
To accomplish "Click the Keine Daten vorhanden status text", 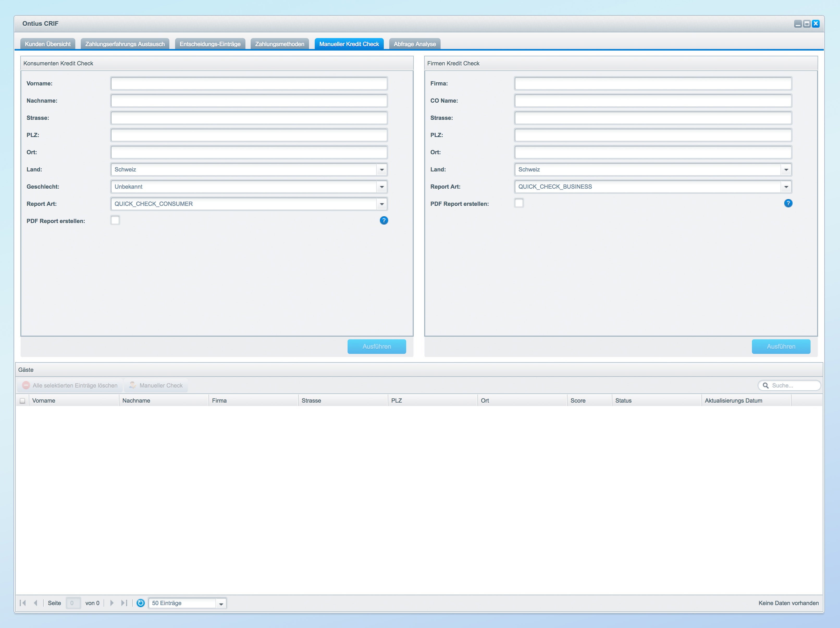I will pyautogui.click(x=788, y=603).
